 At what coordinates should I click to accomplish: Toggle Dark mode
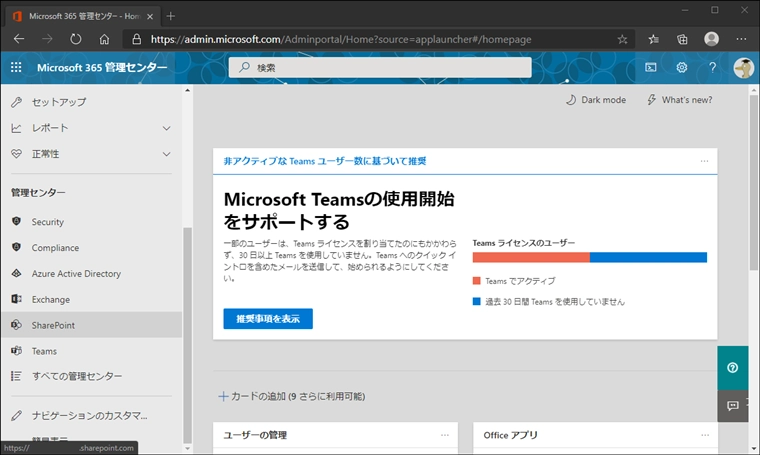pos(596,100)
